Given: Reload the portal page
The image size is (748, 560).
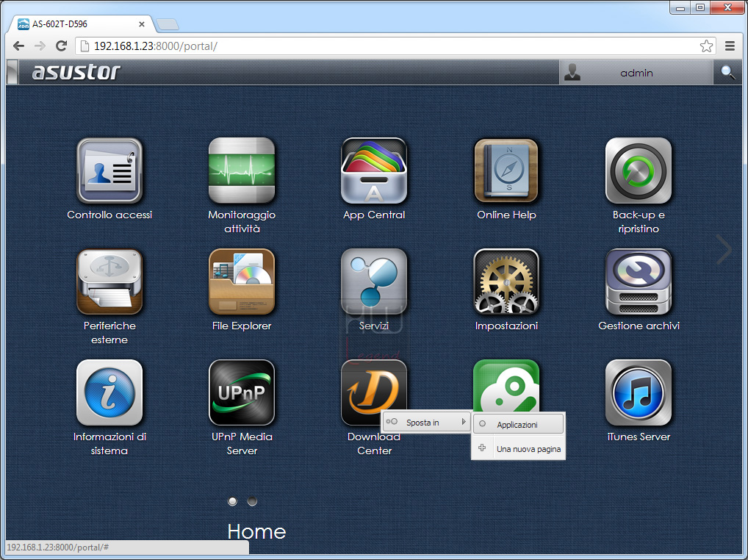Looking at the screenshot, I should (x=61, y=46).
